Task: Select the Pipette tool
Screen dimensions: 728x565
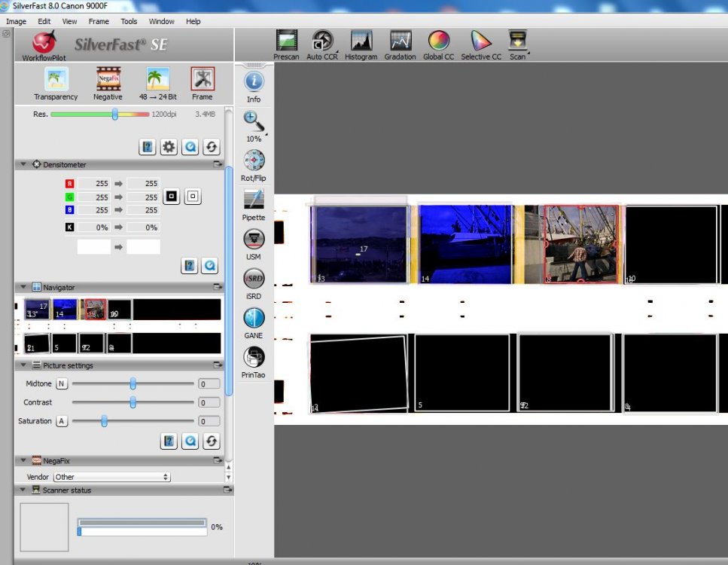Action: click(x=254, y=200)
